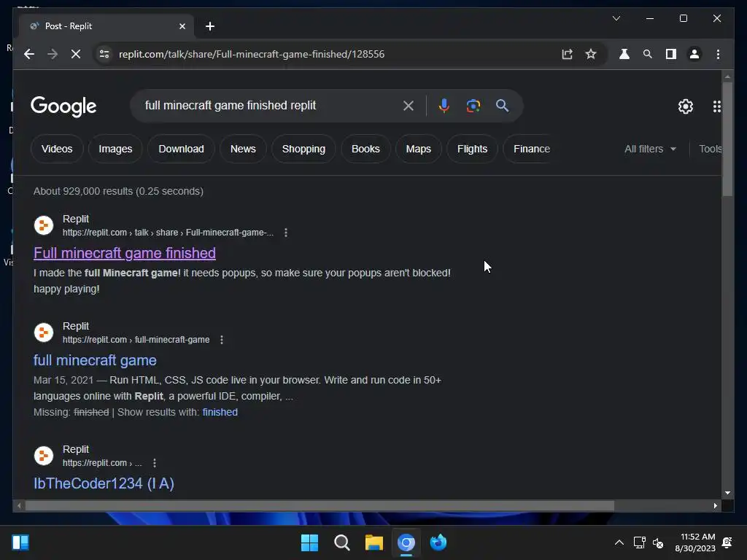Open more options for first Replit result

click(x=286, y=233)
